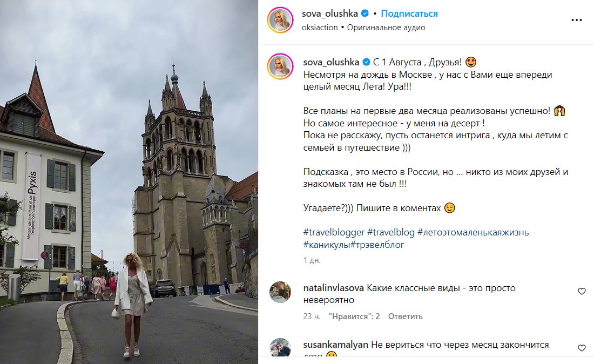Click the susankamalyan username link
Image resolution: width=594 pixels, height=364 pixels.
click(x=336, y=345)
